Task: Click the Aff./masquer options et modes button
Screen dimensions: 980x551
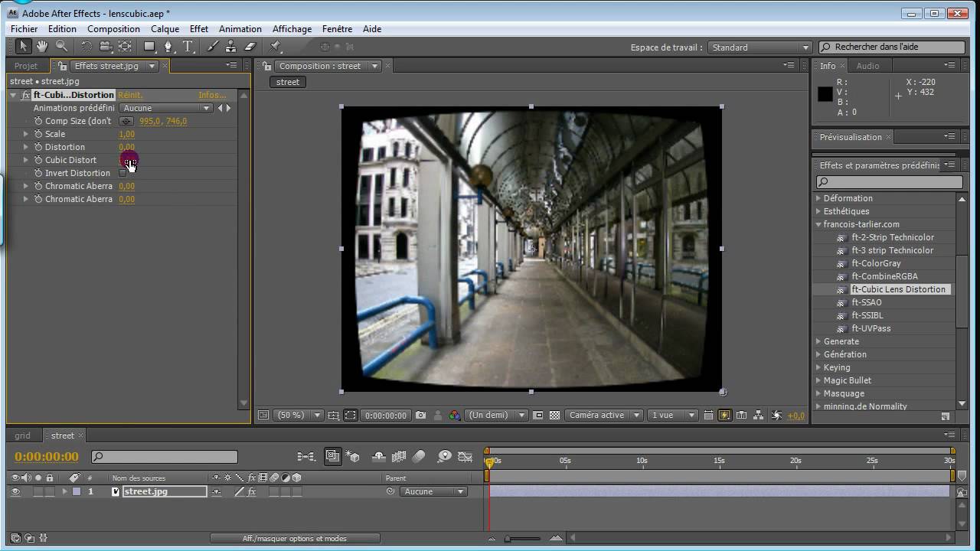Action: tap(294, 539)
